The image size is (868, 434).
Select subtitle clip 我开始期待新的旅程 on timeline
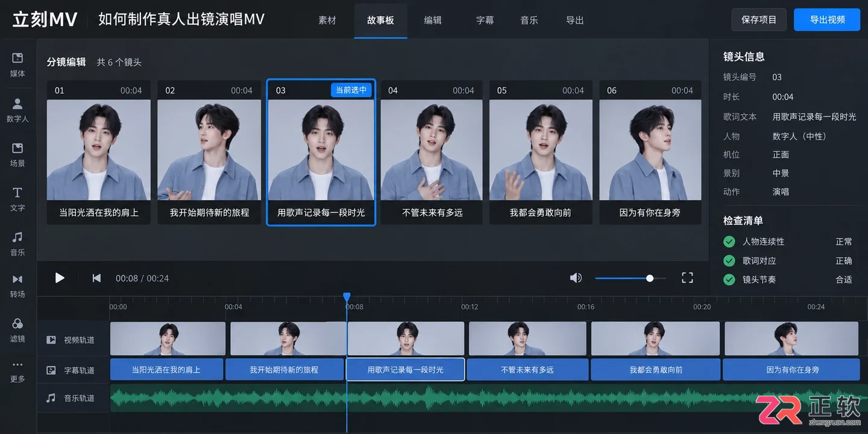coord(284,370)
